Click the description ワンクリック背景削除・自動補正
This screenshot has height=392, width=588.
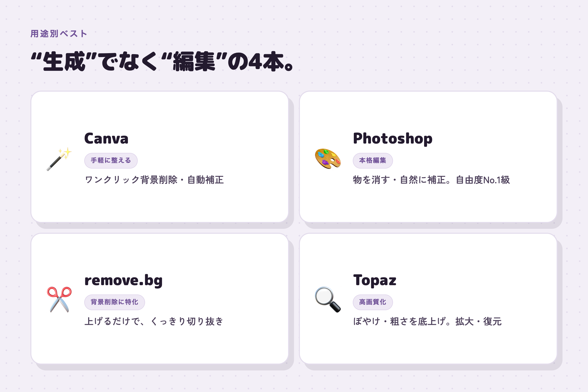pyautogui.click(x=154, y=180)
